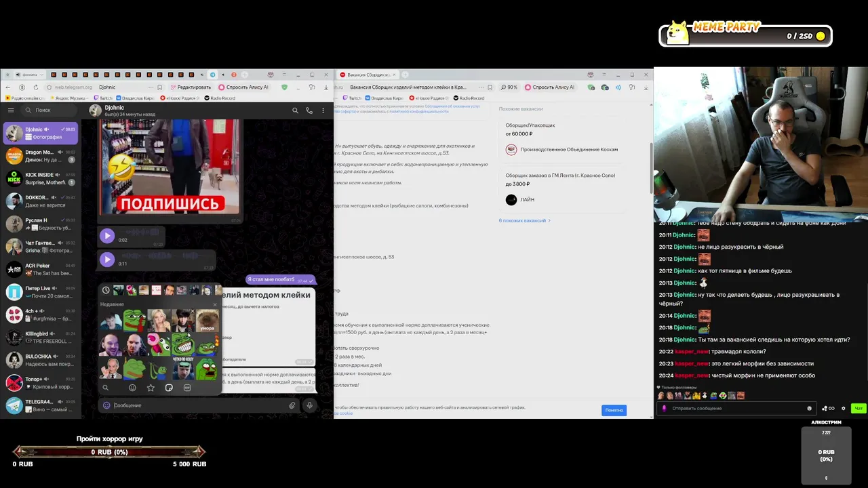The width and height of the screenshot is (868, 488).
Task: Open chat options three-dot menu in Telegram
Action: point(323,110)
